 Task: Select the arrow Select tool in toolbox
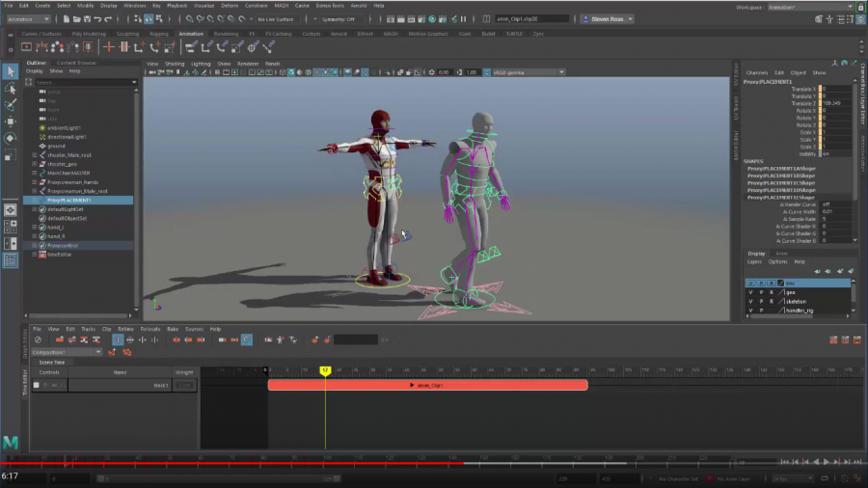tap(11, 72)
